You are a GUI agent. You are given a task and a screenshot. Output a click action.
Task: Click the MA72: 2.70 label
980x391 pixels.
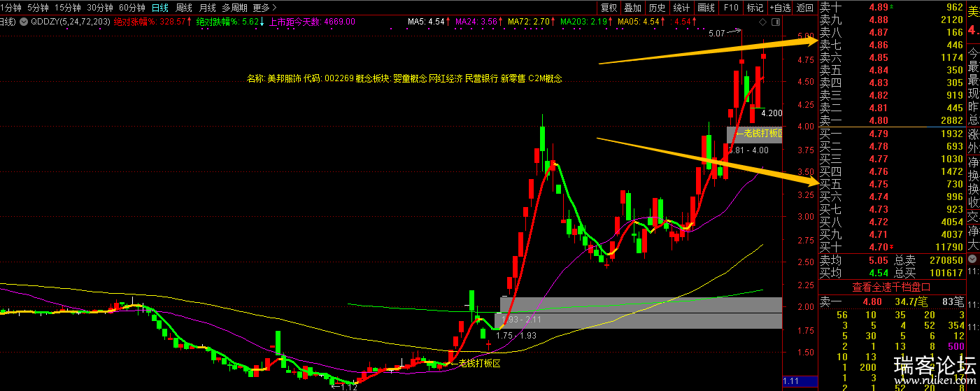click(531, 22)
